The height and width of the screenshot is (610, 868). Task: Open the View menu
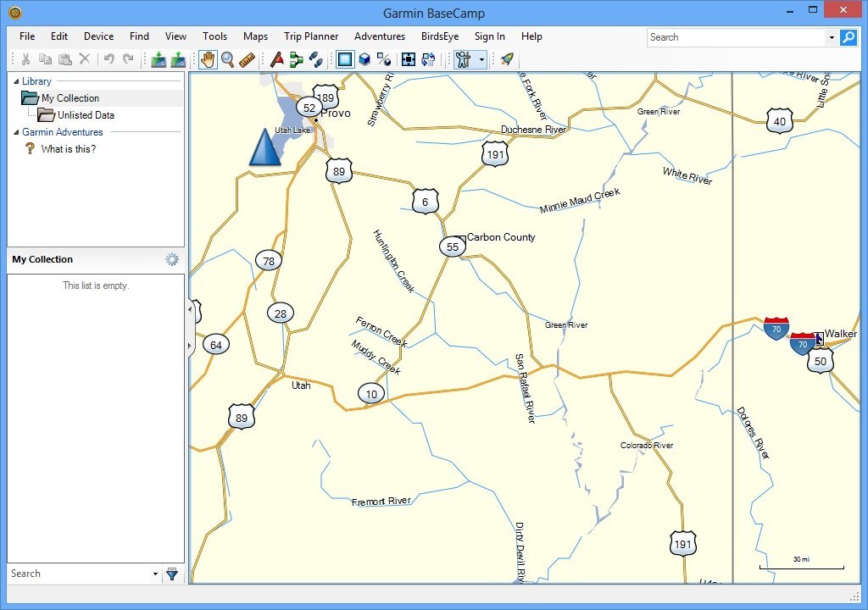tap(175, 36)
